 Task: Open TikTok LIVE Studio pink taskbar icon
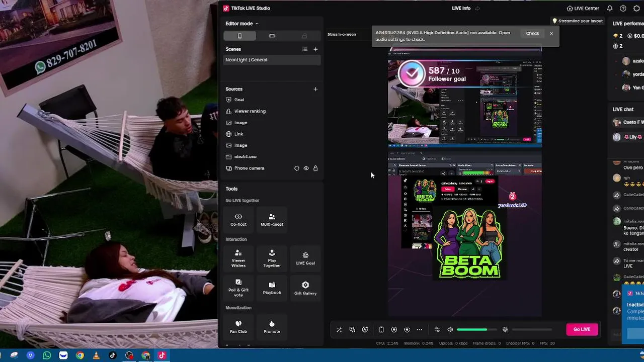click(162, 355)
